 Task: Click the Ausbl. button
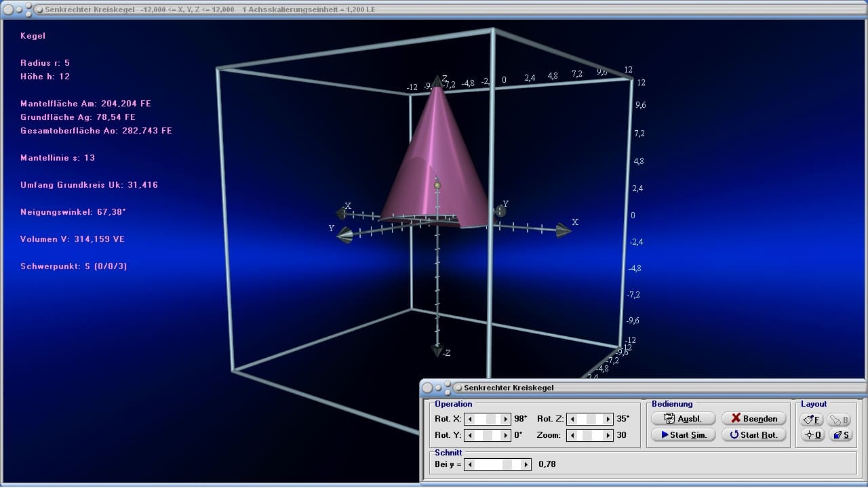coord(683,418)
